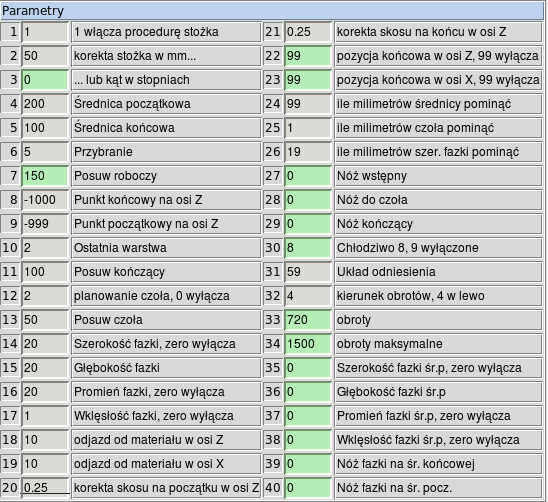Screen dimensions: 548x502
Task: Click the obroty field showing 720
Action: click(308, 320)
